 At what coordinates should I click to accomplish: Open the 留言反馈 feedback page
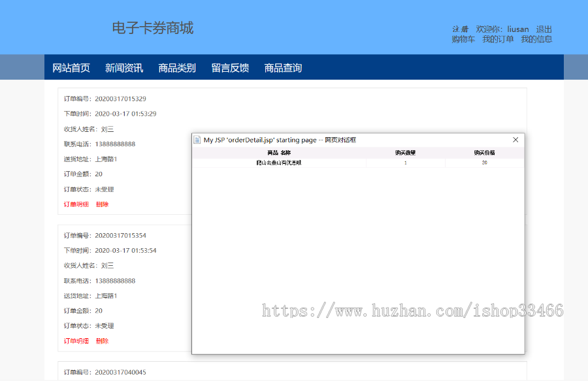[229, 67]
